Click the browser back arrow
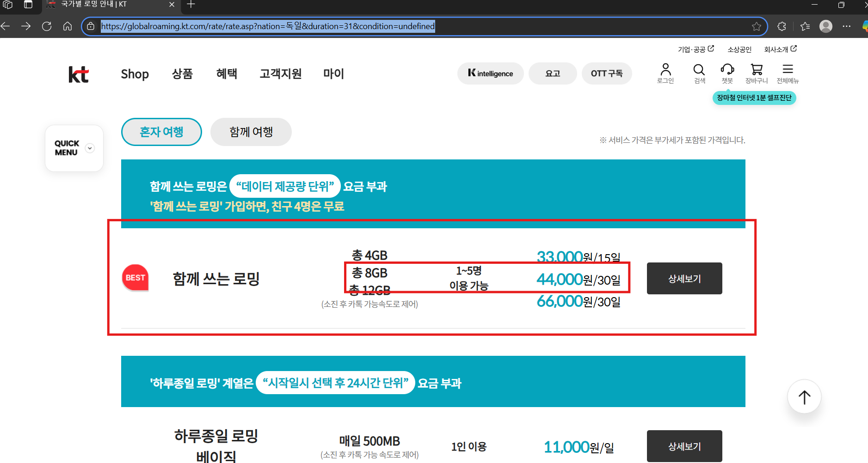Viewport: 868px width, 463px height. pyautogui.click(x=6, y=26)
